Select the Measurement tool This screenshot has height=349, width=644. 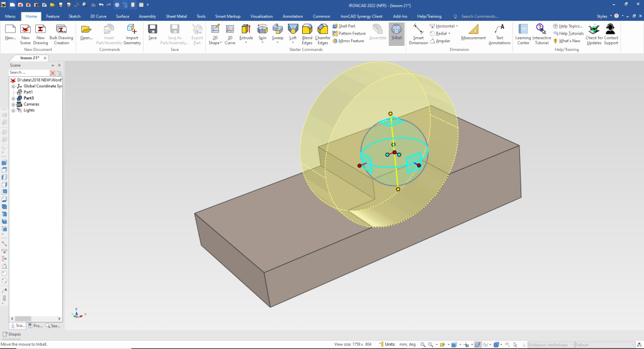click(x=473, y=32)
